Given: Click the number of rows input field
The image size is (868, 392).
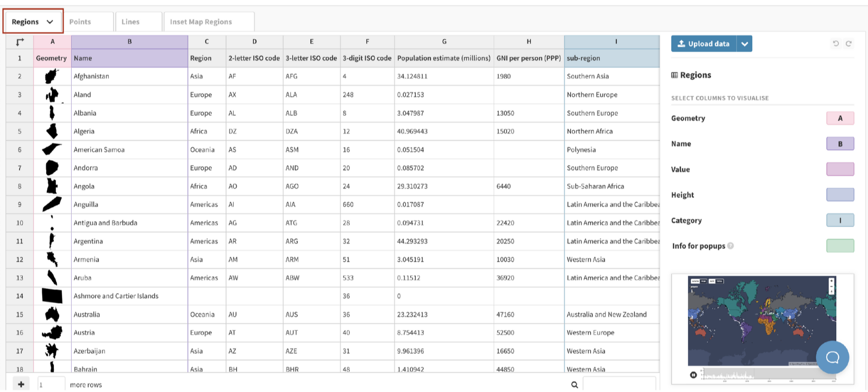Looking at the screenshot, I should tap(51, 385).
